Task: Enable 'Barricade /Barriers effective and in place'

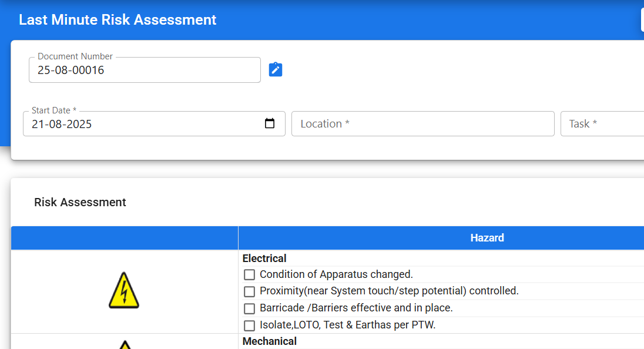Action: tap(250, 308)
